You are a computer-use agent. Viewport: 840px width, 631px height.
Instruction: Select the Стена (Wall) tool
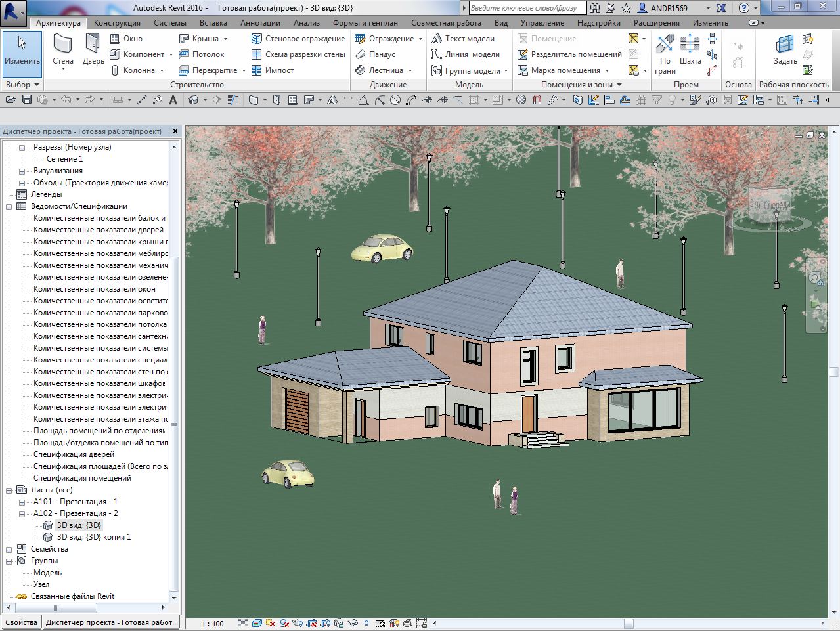[63, 51]
